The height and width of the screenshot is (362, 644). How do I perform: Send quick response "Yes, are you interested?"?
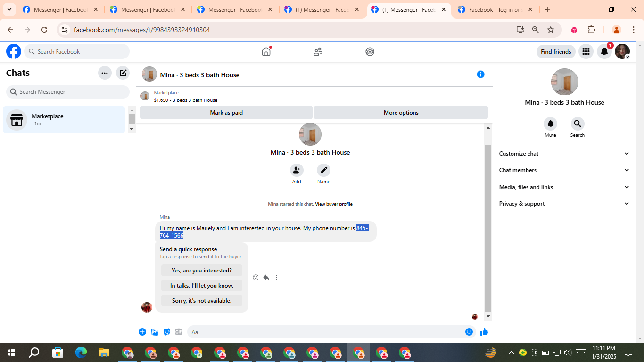click(x=202, y=271)
